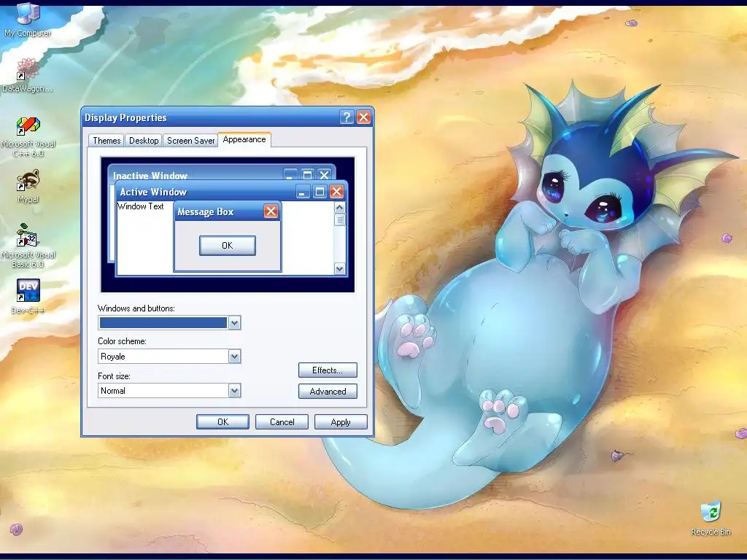Screen dimensions: 747x560
Task: Select the Appearance tab
Action: pos(244,139)
